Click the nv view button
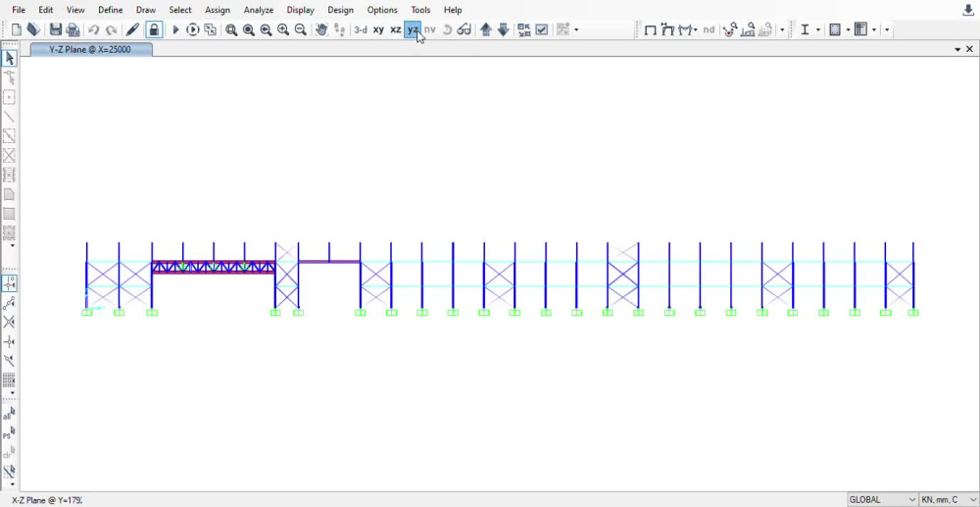The image size is (980, 507). pos(430,29)
